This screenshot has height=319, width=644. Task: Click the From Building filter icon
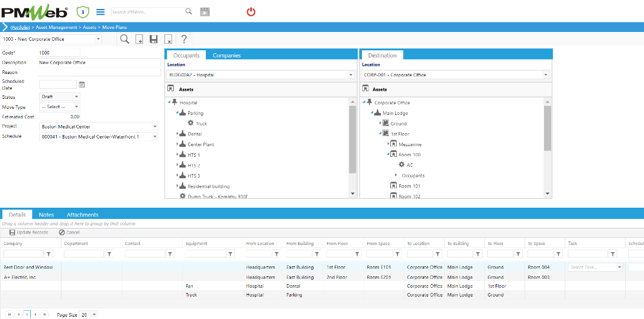pos(317,254)
